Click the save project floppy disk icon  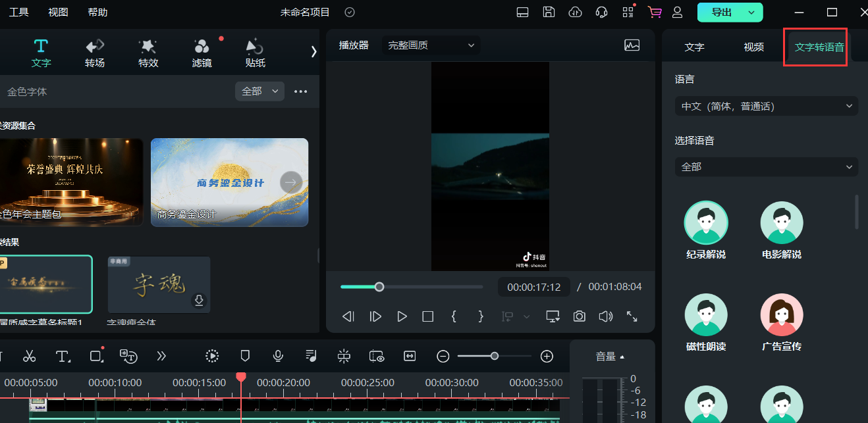pyautogui.click(x=549, y=12)
